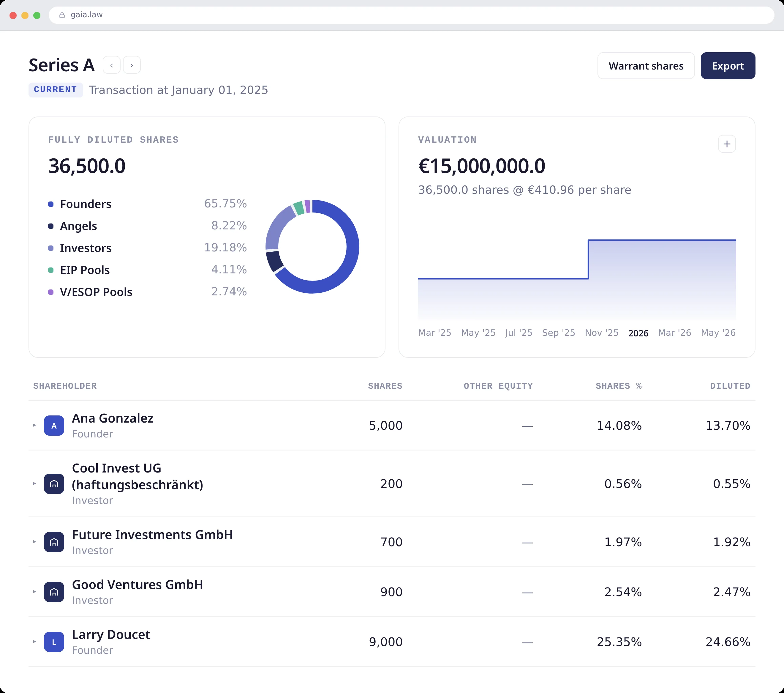Click Cool Invest UG building icon
The image size is (784, 693).
click(54, 484)
